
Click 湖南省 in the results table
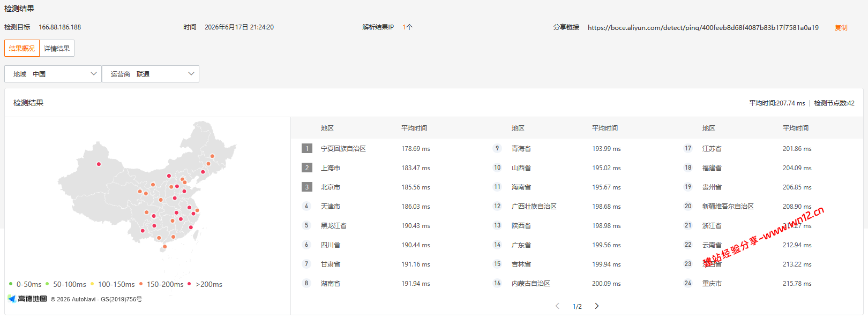click(x=331, y=284)
